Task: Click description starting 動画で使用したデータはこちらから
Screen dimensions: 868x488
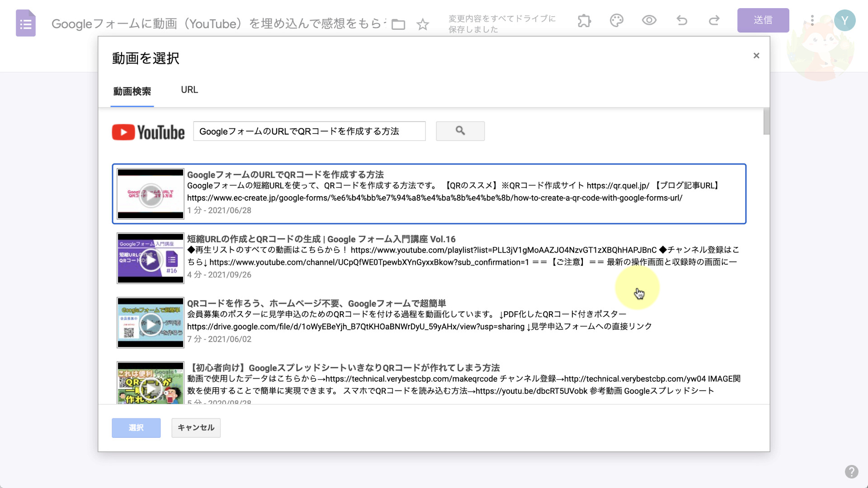Action: coord(464,385)
